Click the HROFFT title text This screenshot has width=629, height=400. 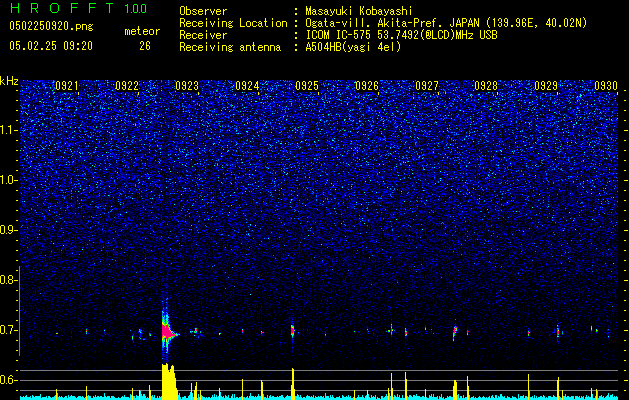point(61,8)
